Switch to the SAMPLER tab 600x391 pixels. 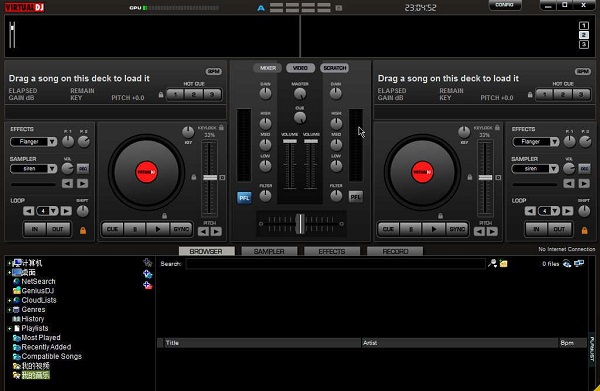pos(269,251)
